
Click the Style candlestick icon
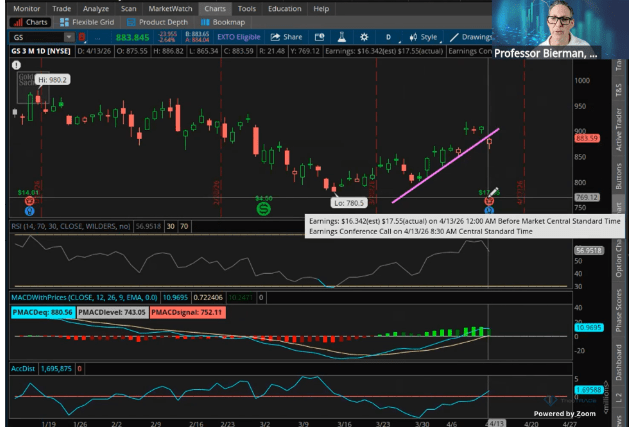(413, 37)
